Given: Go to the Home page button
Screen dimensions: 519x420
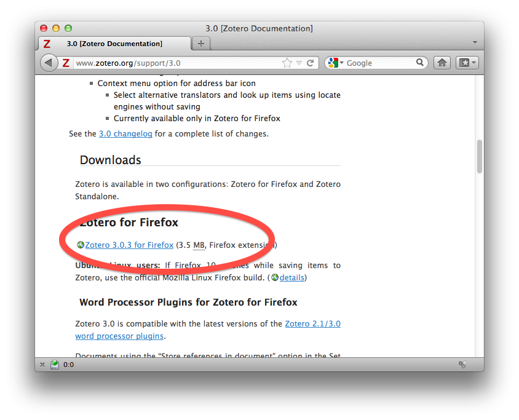Looking at the screenshot, I should (x=442, y=63).
